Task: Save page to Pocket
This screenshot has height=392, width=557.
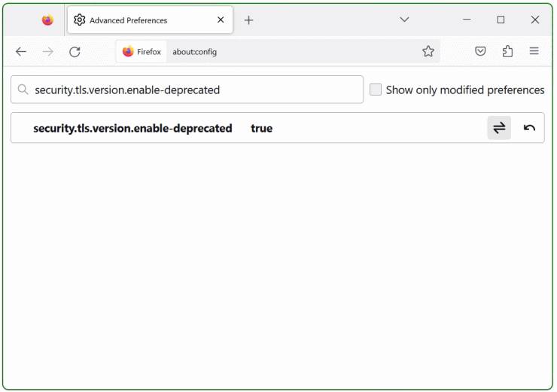Action: point(480,51)
